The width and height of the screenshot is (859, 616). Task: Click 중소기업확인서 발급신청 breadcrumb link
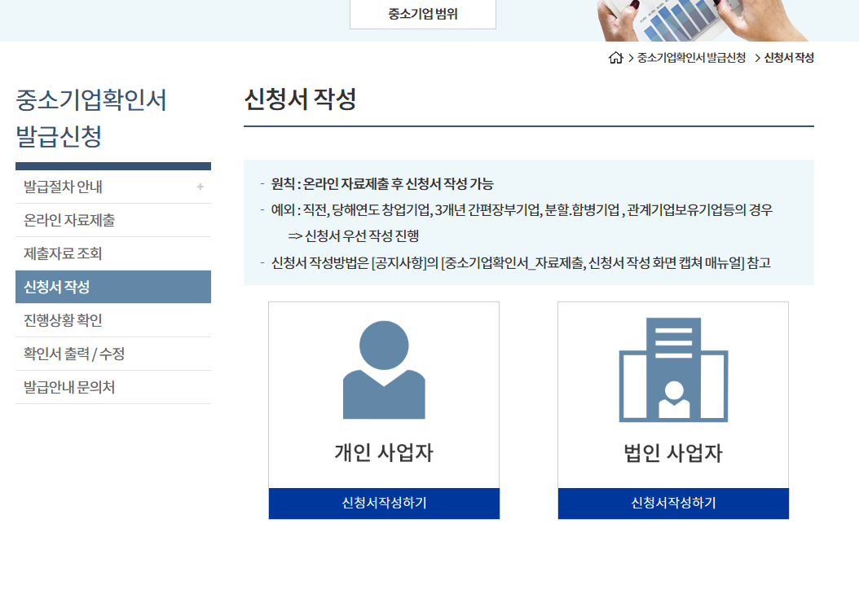(x=691, y=58)
